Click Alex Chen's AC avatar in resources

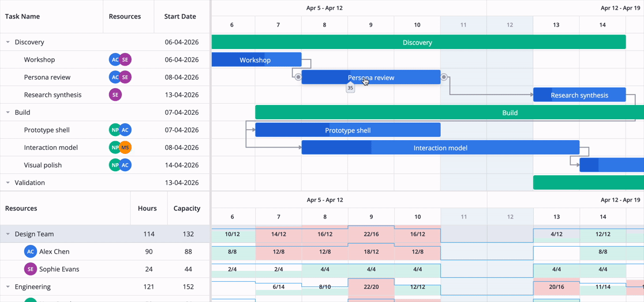[x=31, y=252]
